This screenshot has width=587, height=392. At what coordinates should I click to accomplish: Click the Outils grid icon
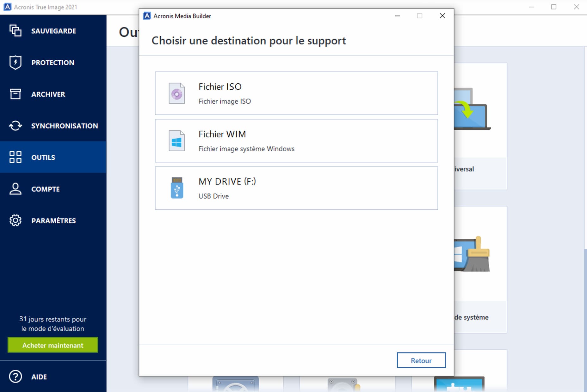[15, 157]
